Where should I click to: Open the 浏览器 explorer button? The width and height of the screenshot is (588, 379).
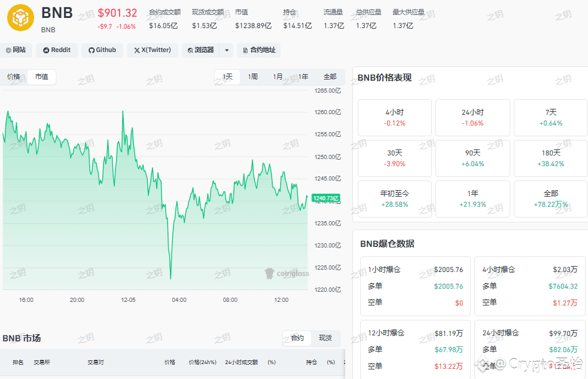point(201,50)
